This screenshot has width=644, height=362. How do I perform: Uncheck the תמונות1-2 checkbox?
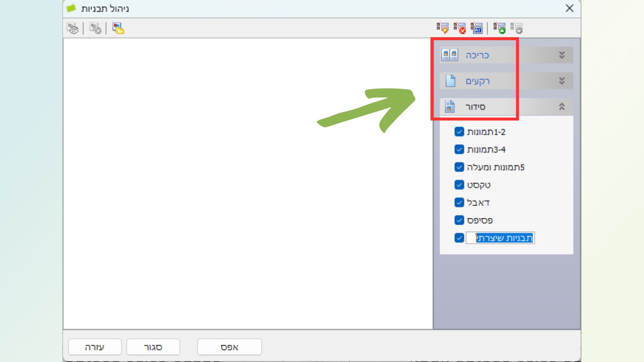click(459, 132)
